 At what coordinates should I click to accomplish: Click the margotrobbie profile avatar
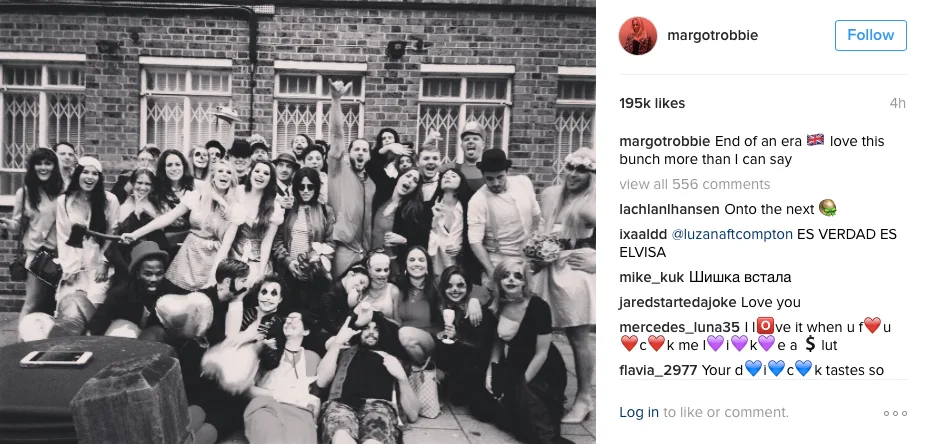click(638, 36)
